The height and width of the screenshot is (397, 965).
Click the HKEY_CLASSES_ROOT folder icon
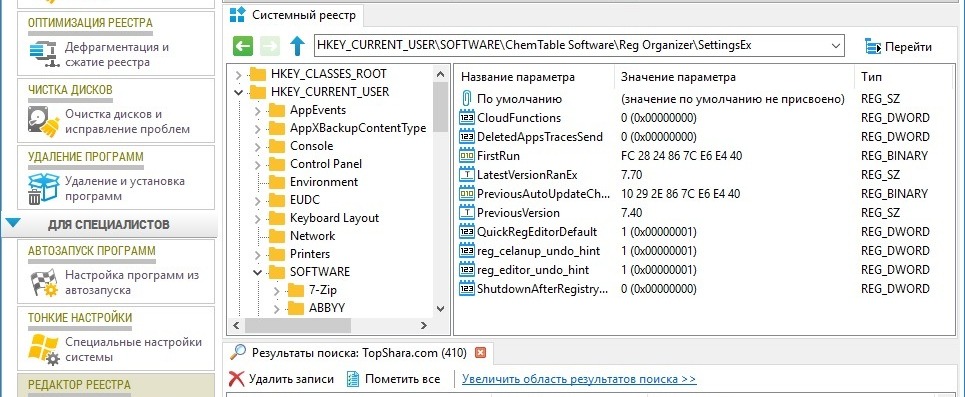coord(257,74)
